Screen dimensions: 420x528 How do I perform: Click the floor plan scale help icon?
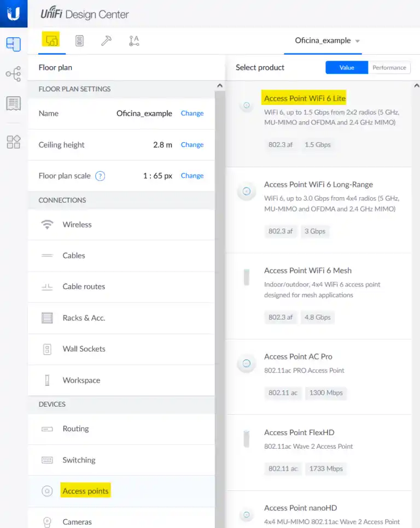[x=100, y=176]
